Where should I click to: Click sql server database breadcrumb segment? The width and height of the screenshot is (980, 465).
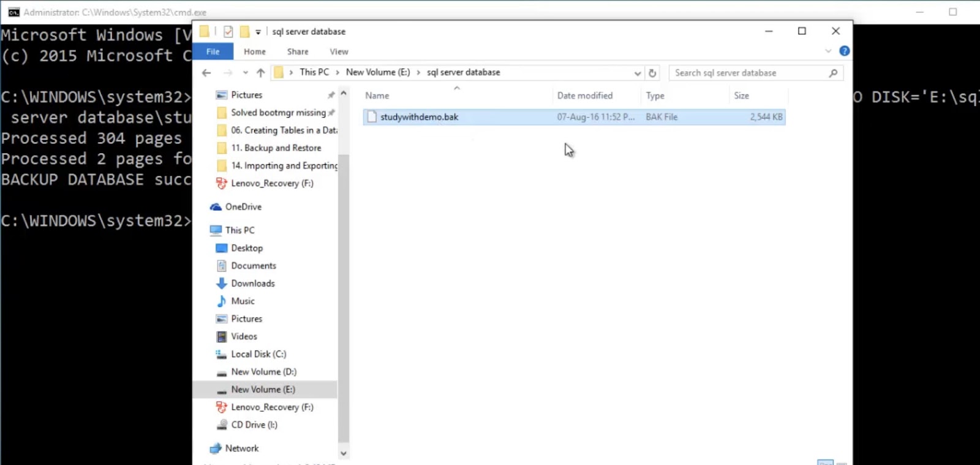(463, 72)
